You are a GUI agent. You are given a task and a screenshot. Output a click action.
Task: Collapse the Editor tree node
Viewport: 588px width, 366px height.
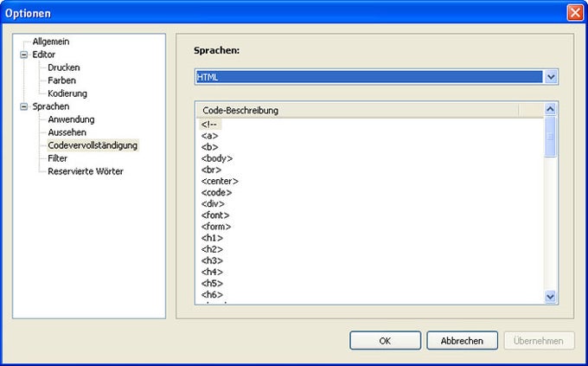coord(23,55)
